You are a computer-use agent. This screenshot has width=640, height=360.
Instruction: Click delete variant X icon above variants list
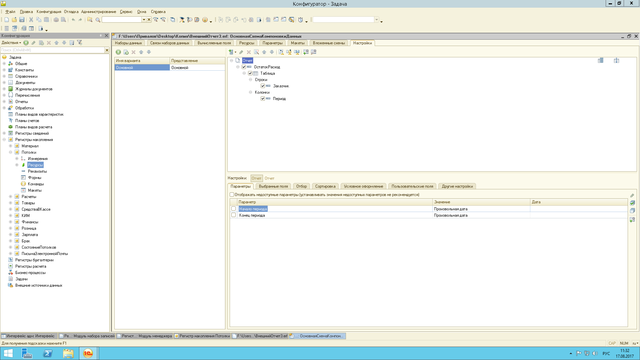pyautogui.click(x=133, y=52)
